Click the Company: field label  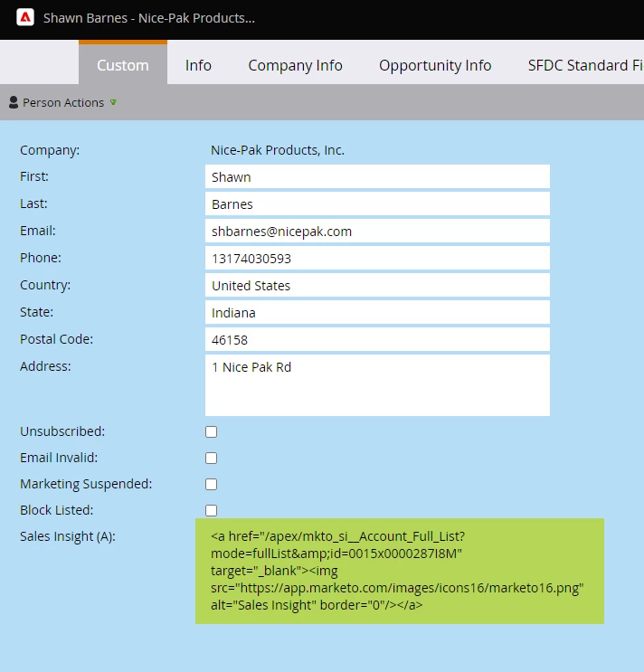pos(50,150)
